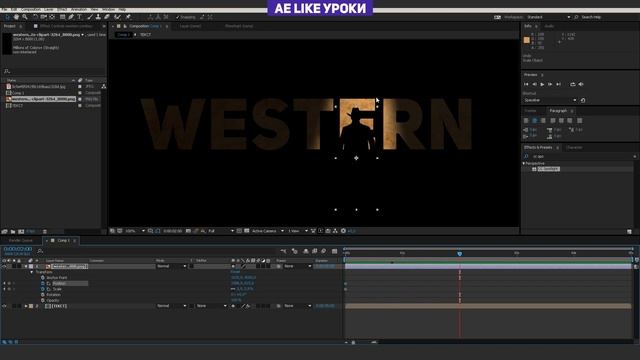640x360 pixels.
Task: Select the Roto Brush tool
Action: [x=118, y=17]
